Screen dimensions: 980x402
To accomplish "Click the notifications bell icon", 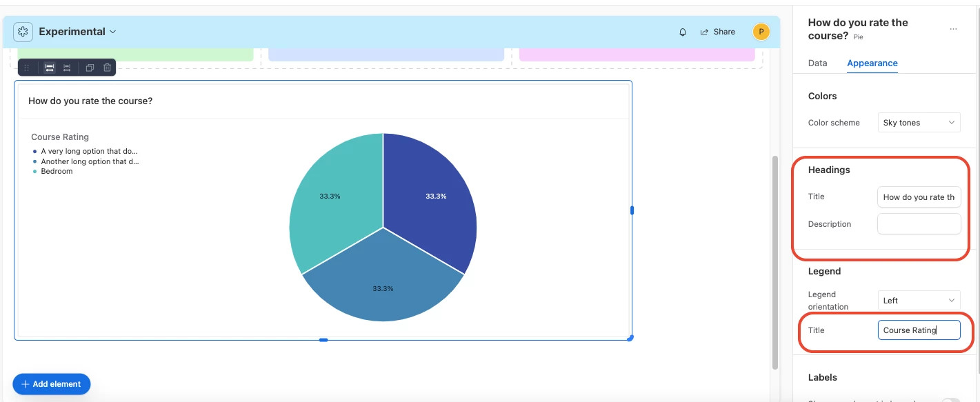I will point(683,32).
